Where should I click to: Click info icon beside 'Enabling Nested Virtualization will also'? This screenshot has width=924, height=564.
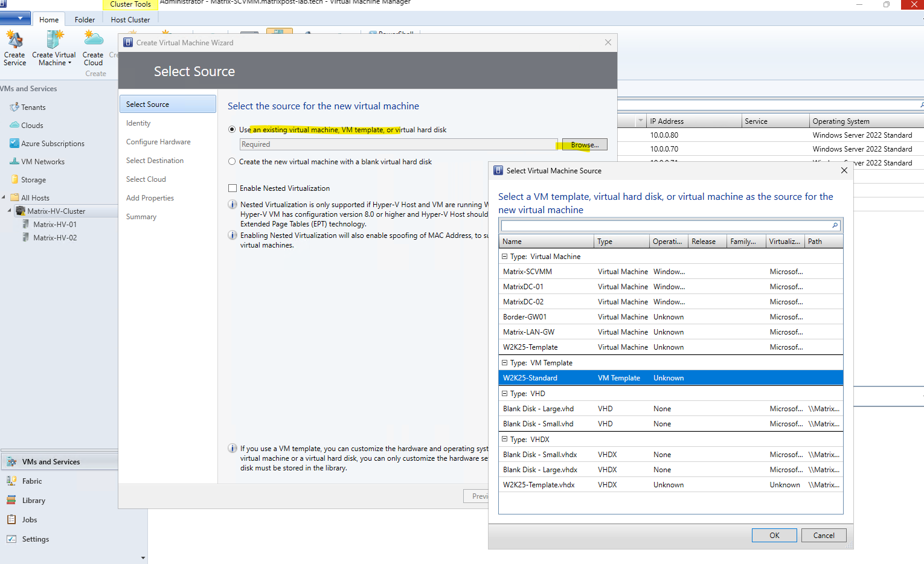coord(233,236)
